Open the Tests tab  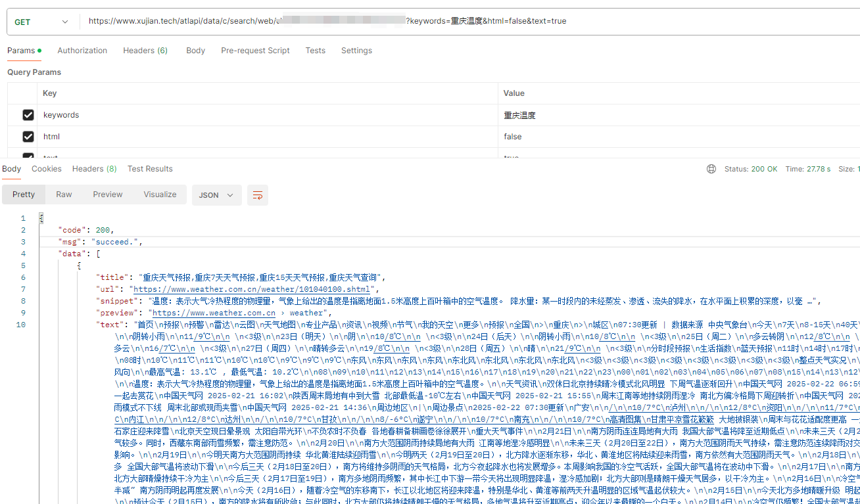pyautogui.click(x=315, y=51)
